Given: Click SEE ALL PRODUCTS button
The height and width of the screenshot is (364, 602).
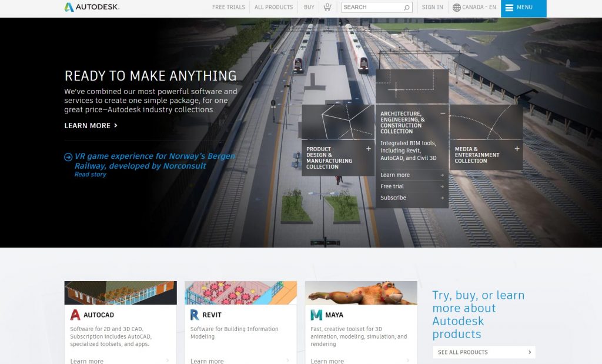Looking at the screenshot, I should (484, 352).
